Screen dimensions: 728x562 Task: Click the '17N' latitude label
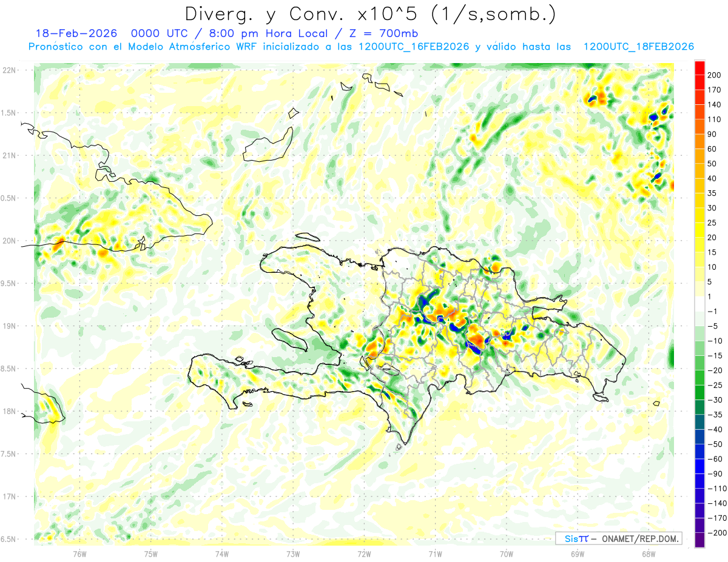tap(9, 497)
